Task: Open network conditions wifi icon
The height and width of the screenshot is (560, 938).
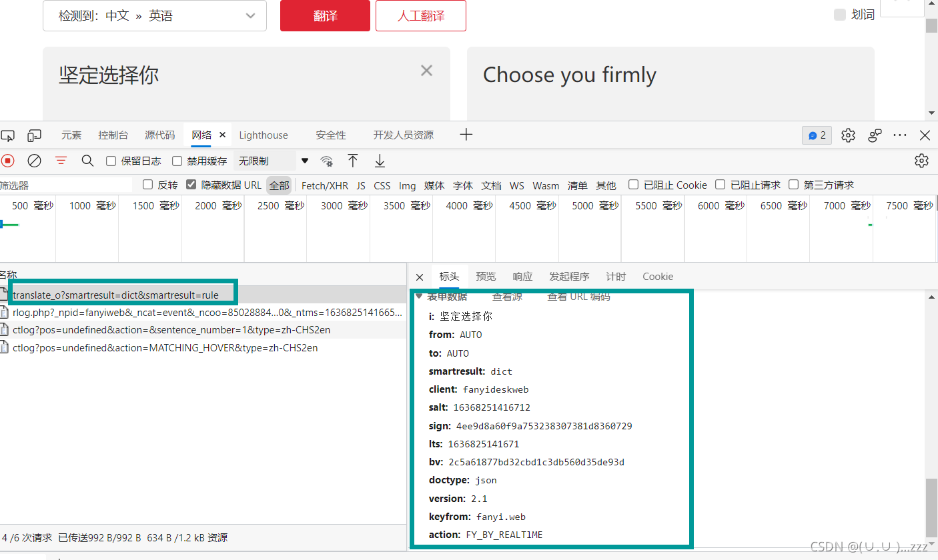Action: [327, 161]
